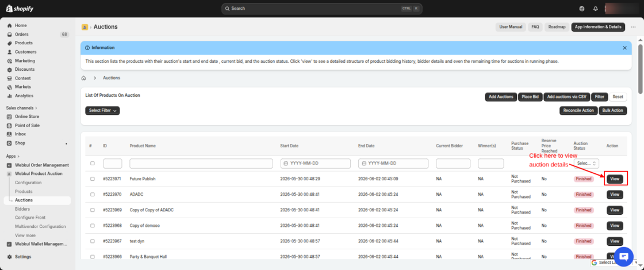Click the app icon beside Auctions title
The image size is (644, 270).
(85, 27)
